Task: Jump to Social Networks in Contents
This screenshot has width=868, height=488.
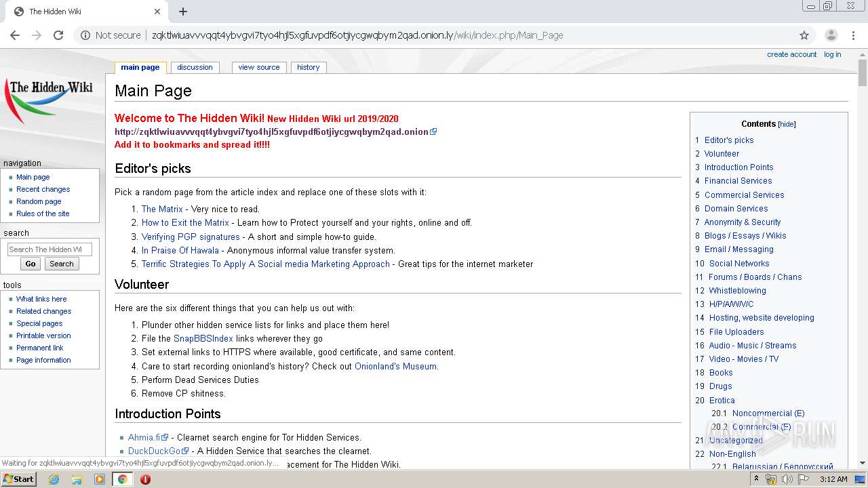Action: pos(739,264)
